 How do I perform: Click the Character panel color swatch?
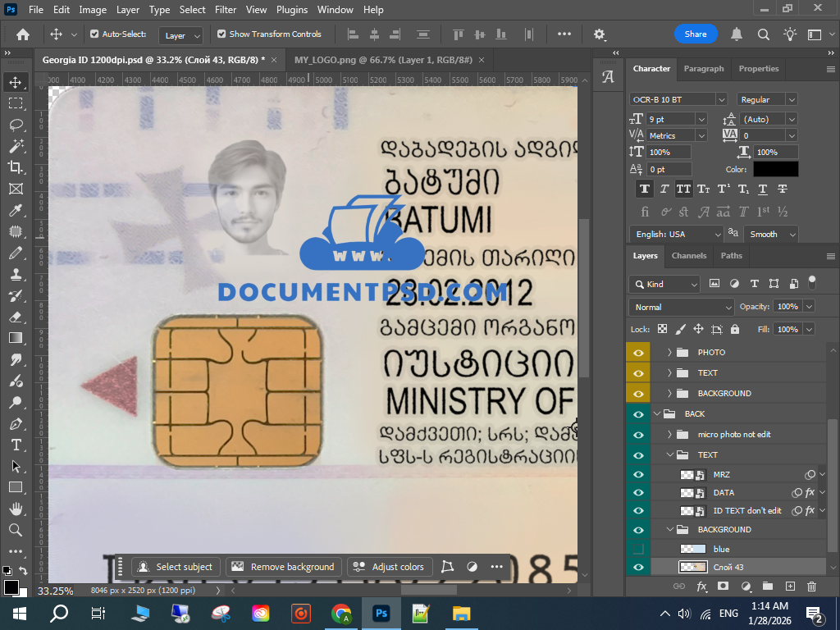775,169
